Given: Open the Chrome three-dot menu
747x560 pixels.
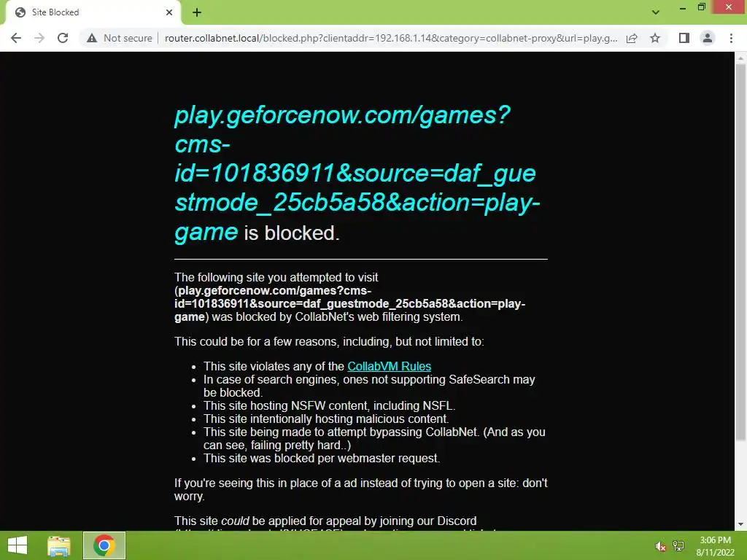Looking at the screenshot, I should coord(731,38).
